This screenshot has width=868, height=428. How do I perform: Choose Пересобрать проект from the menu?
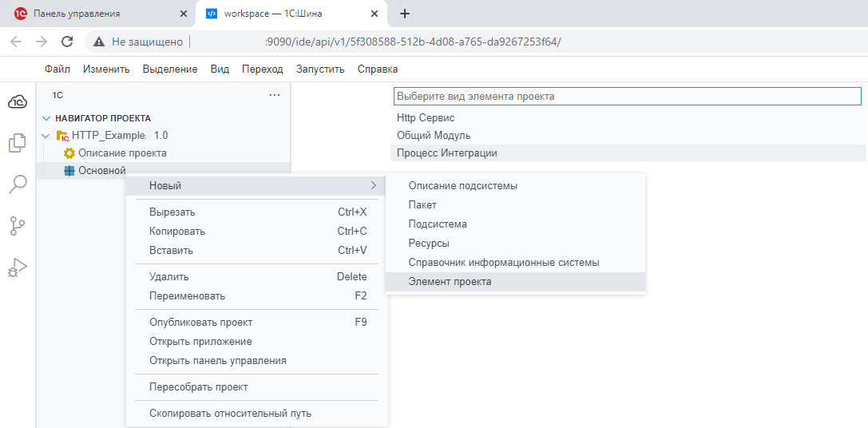tap(198, 387)
